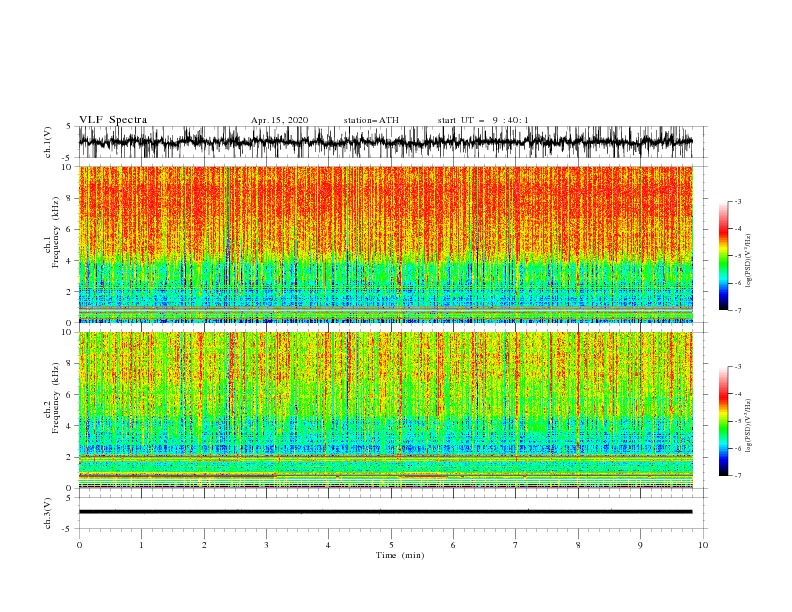Select the "ch.2 Frequency (kHz)" axis label
Image resolution: width=792 pixels, height=612 pixels.
(52, 398)
